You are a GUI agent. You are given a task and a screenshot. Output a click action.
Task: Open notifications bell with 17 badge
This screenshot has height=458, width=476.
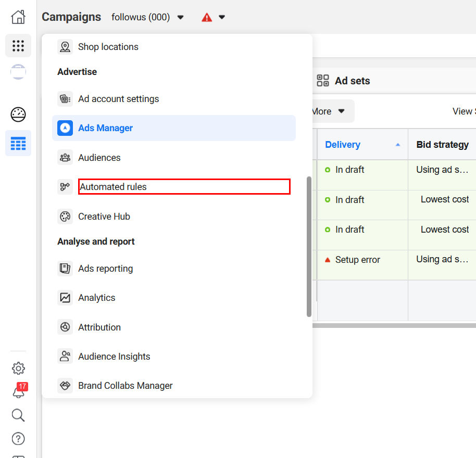pos(19,391)
